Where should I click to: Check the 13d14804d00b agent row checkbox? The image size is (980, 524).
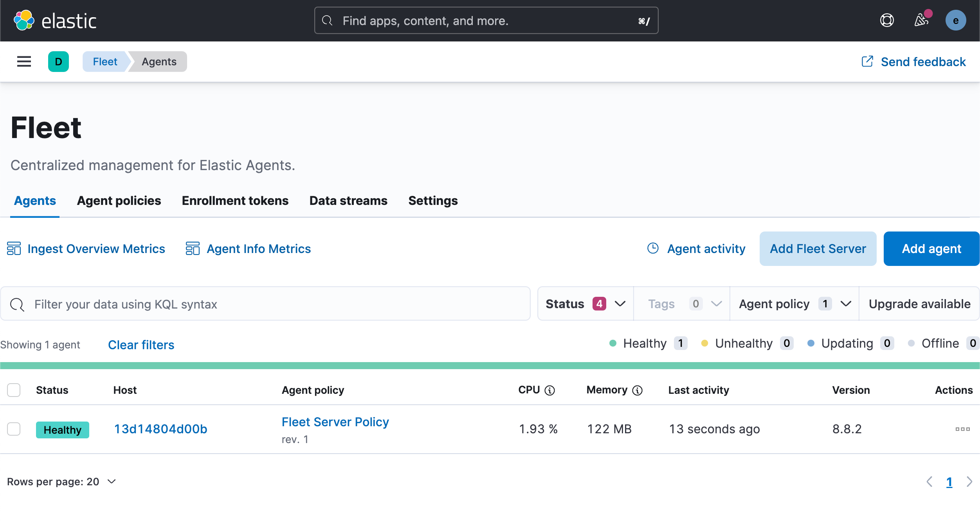[14, 429]
